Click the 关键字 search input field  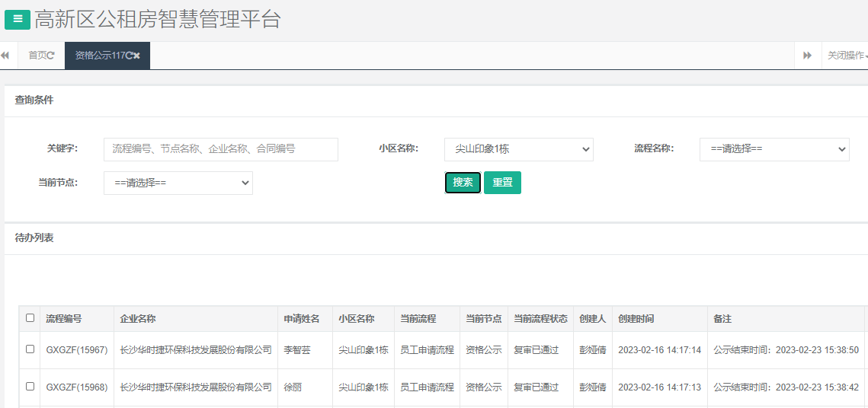pos(221,149)
